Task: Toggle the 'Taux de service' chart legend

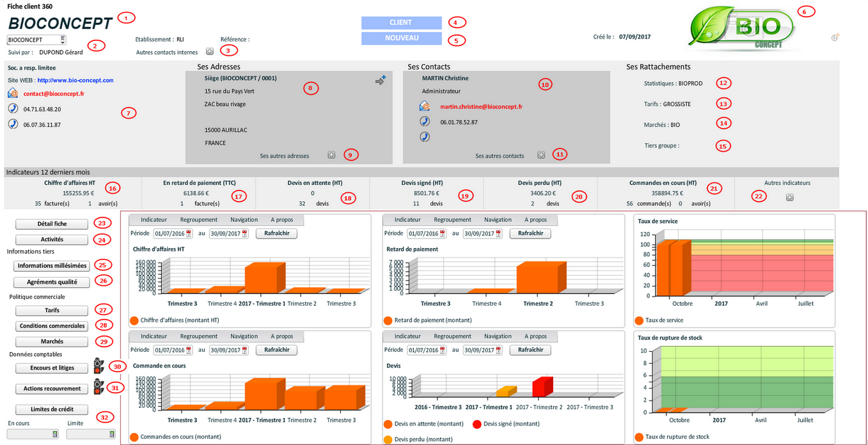Action: click(638, 320)
